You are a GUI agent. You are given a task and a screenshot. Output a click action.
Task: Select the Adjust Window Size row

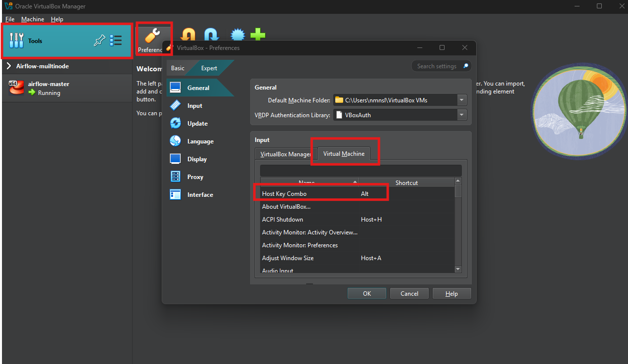coord(357,258)
